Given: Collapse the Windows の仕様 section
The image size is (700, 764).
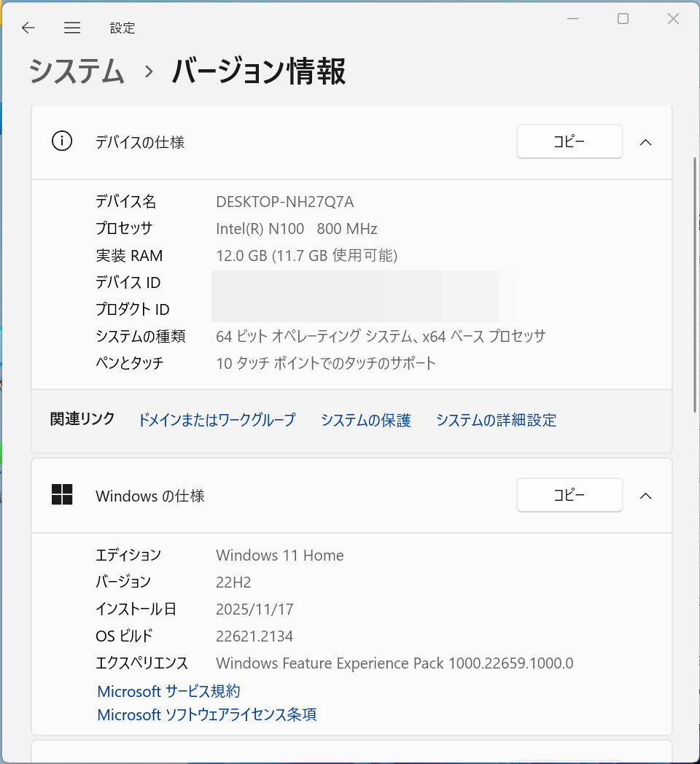Looking at the screenshot, I should [646, 496].
